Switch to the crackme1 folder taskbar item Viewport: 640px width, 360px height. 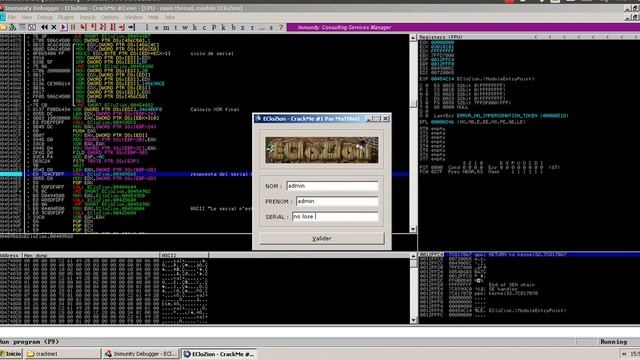62,354
